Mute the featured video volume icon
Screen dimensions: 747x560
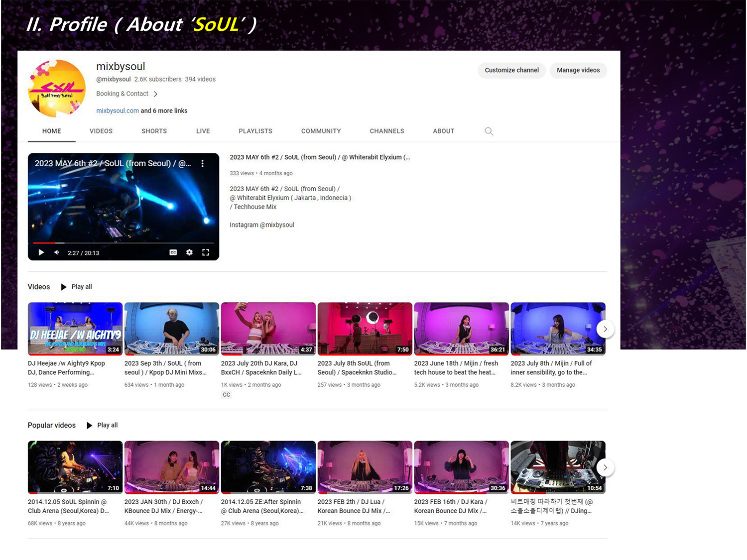pyautogui.click(x=57, y=252)
